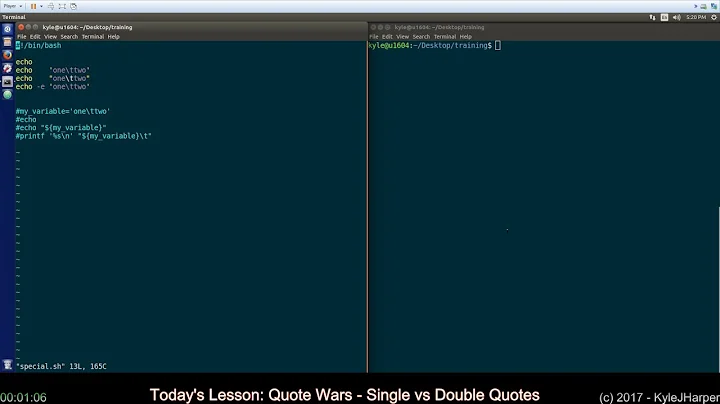Click the green round launcher icon

[7, 95]
